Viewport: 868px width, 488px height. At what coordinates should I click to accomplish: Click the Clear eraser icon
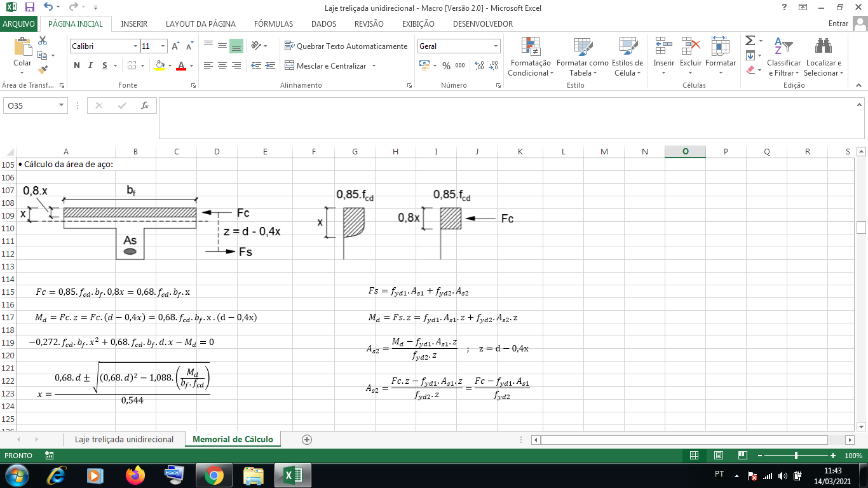coord(750,69)
